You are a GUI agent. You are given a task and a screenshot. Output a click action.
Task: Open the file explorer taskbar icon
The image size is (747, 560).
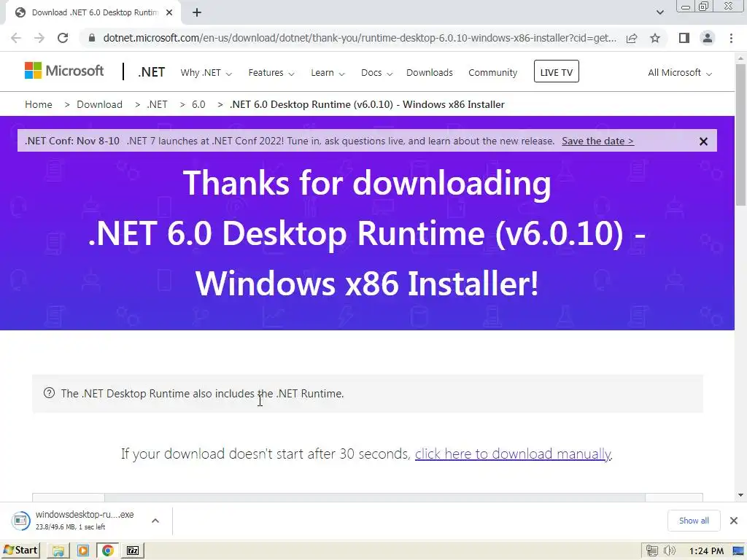coord(58,551)
